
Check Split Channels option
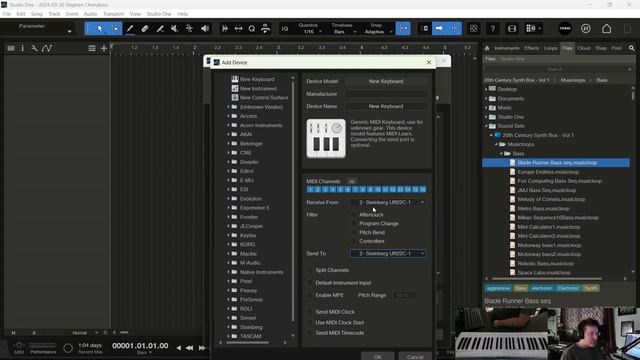pos(310,270)
